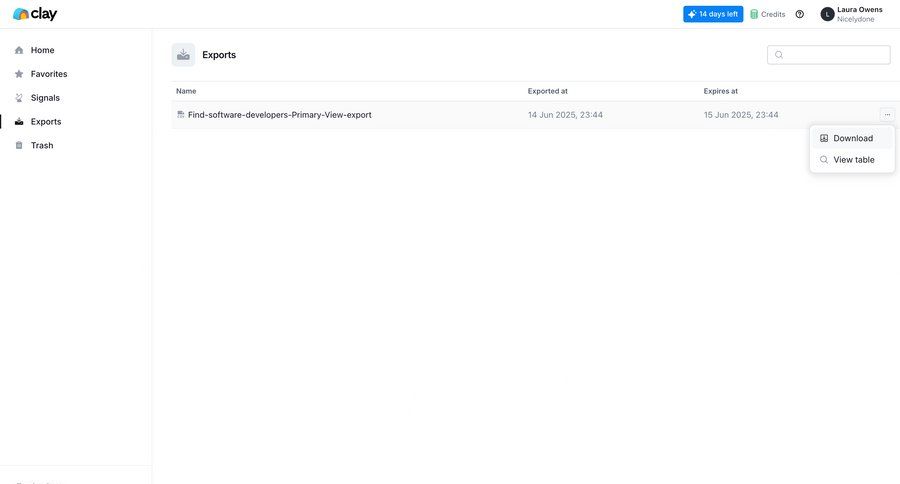The height and width of the screenshot is (484, 900).
Task: Click the Signals icon
Action: (19, 98)
